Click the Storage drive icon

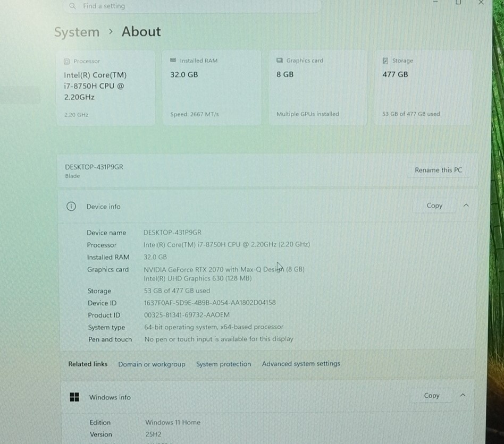pyautogui.click(x=385, y=61)
